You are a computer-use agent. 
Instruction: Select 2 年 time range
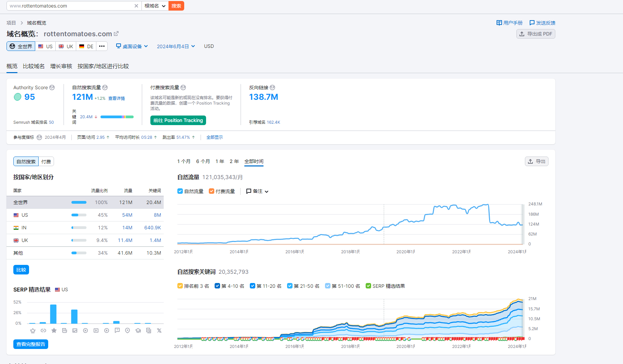coord(234,161)
